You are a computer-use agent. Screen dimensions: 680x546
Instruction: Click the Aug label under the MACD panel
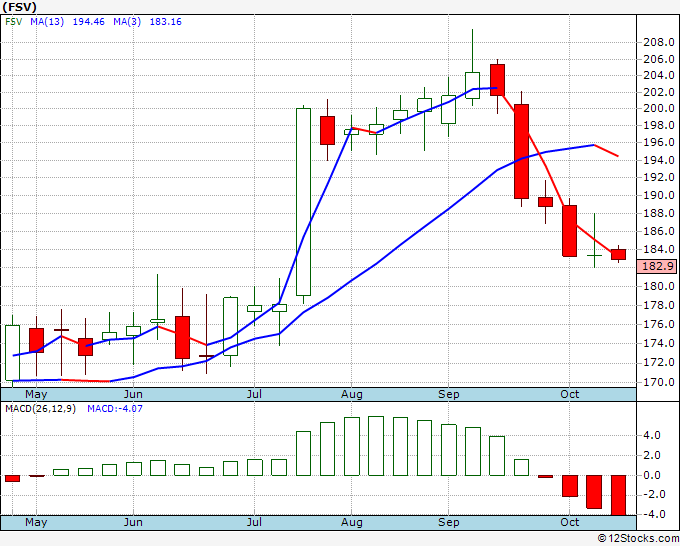[351, 522]
